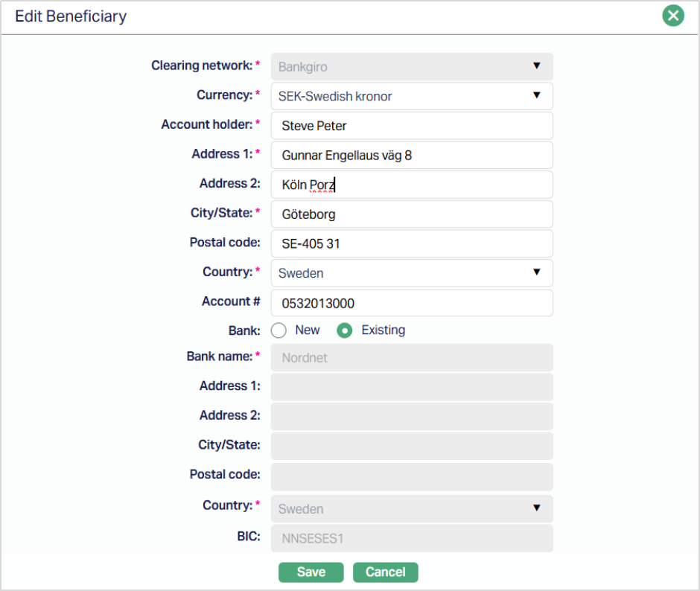This screenshot has width=700, height=591.
Task: Click the empty bank City/State field
Action: pyautogui.click(x=412, y=446)
